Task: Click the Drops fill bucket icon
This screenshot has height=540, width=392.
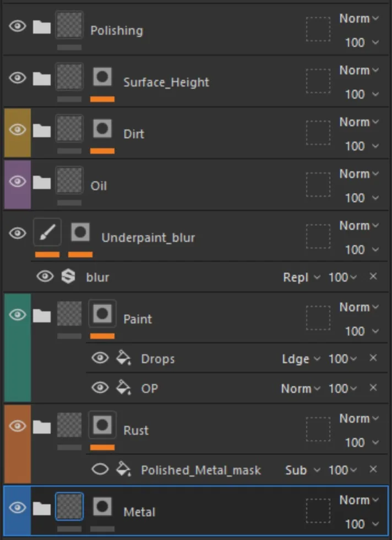Action: tap(123, 358)
